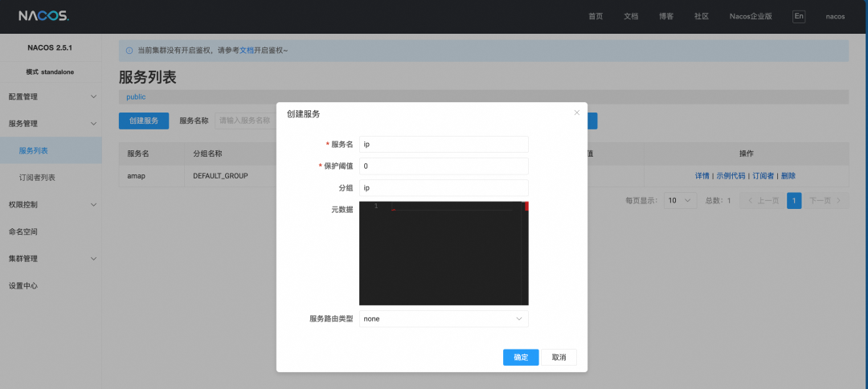Select the public namespace tab
Viewport: 868px width, 389px height.
click(136, 96)
